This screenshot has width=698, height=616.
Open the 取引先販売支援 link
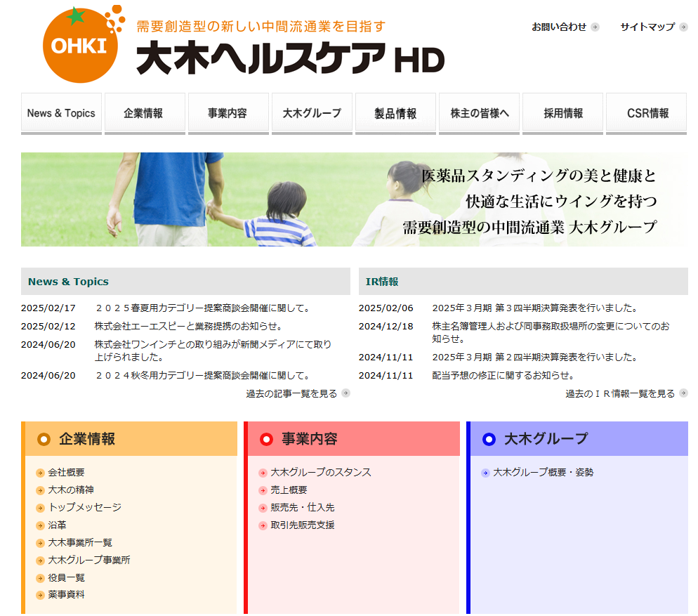303,525
